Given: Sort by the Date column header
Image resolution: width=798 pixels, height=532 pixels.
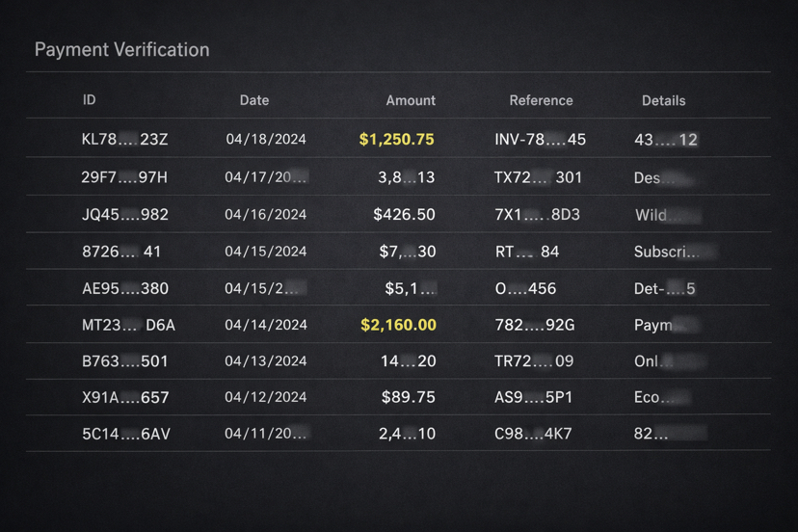Looking at the screenshot, I should coord(254,100).
